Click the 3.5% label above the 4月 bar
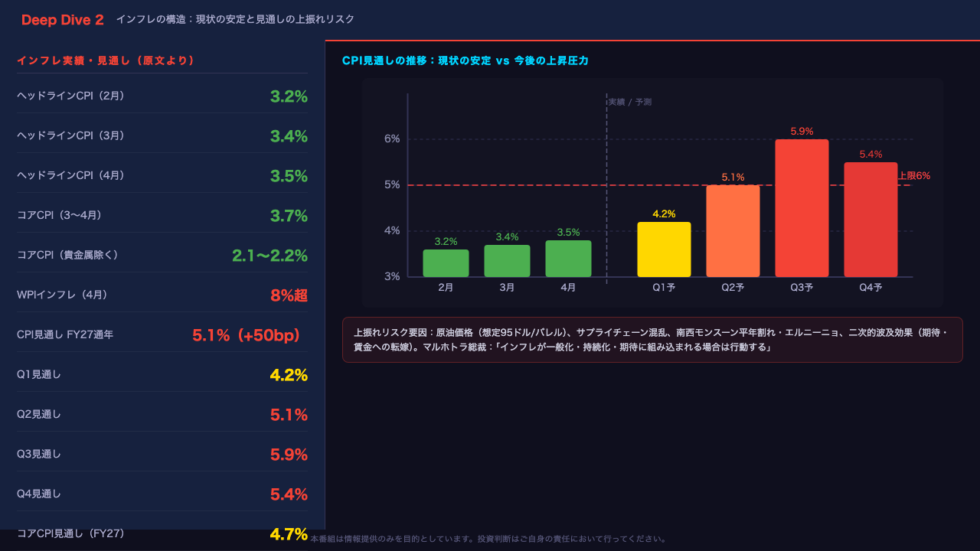This screenshot has width=980, height=551. click(568, 232)
